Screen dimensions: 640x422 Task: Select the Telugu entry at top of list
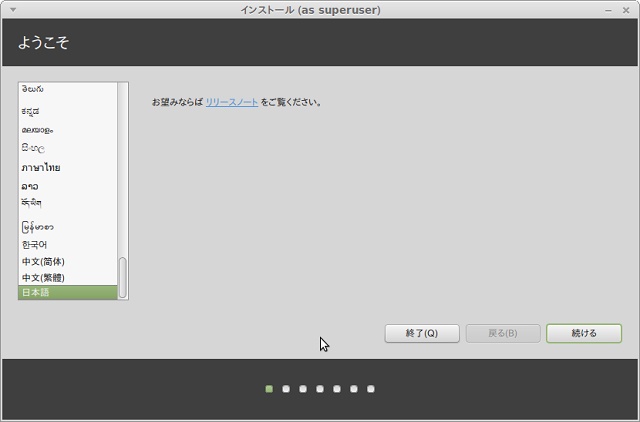tap(33, 90)
